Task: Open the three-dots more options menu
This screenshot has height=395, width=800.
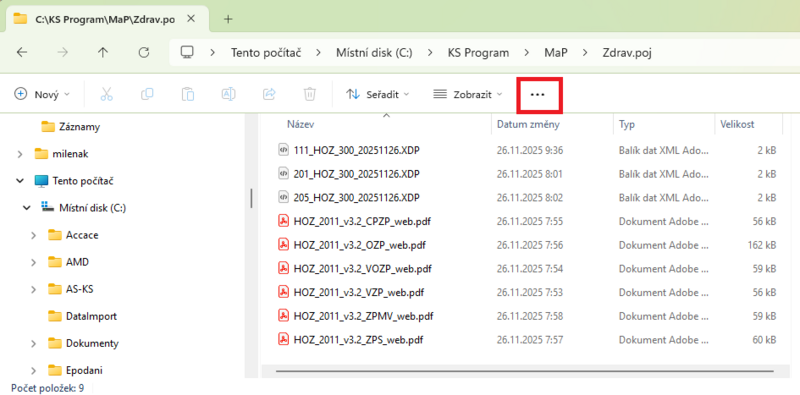Action: 538,94
